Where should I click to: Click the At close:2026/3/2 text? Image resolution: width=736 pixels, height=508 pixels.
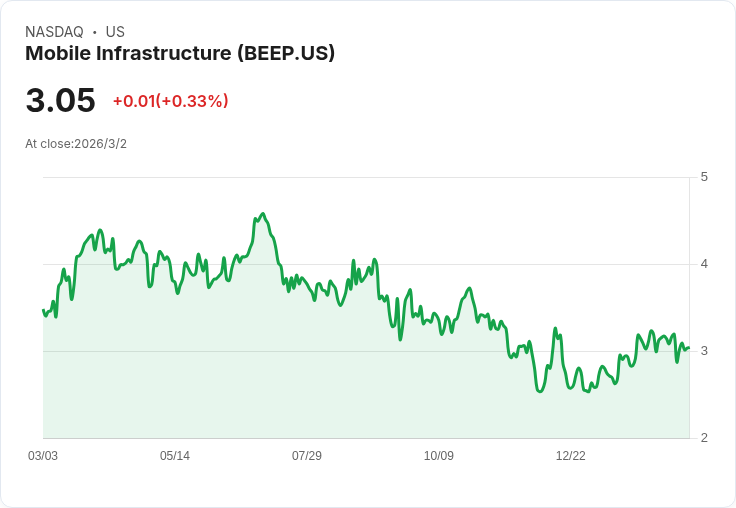coord(76,144)
